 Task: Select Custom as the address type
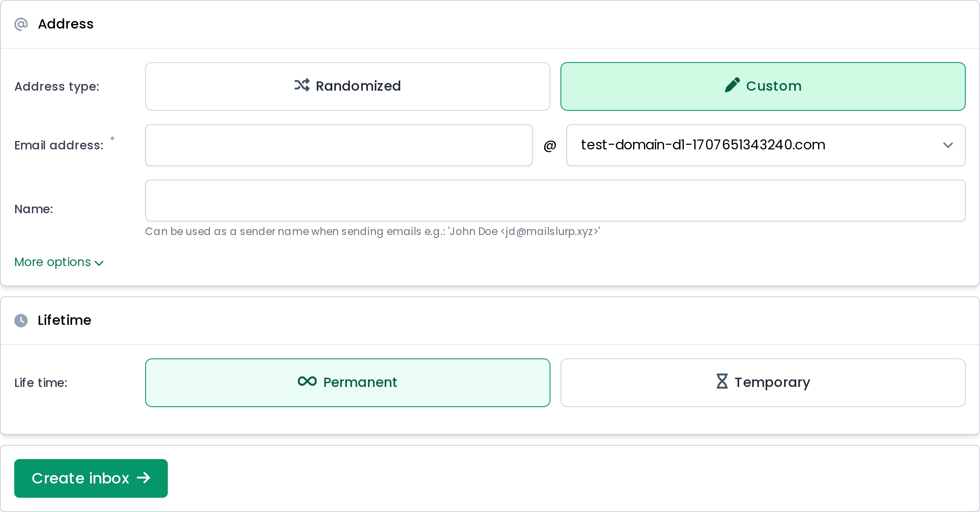click(762, 86)
